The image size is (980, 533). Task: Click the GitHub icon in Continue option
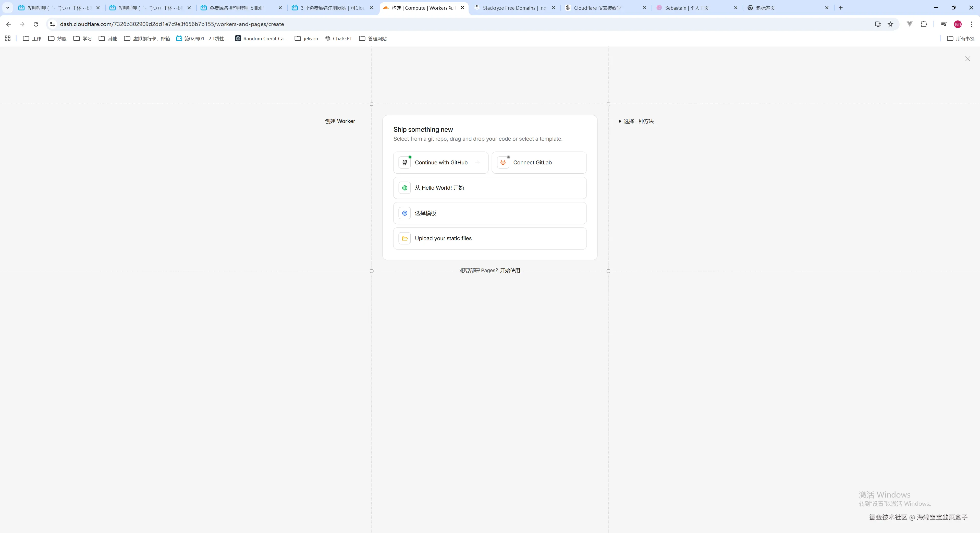(x=405, y=162)
